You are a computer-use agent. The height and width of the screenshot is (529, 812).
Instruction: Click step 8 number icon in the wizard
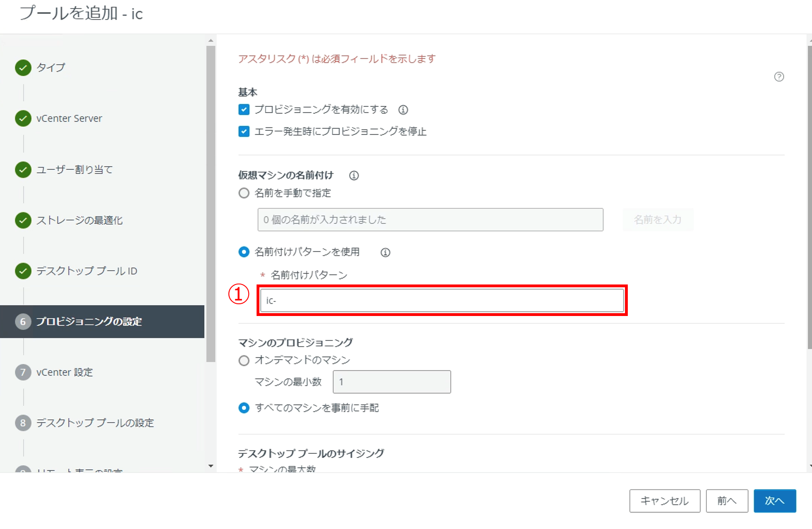[x=23, y=423]
